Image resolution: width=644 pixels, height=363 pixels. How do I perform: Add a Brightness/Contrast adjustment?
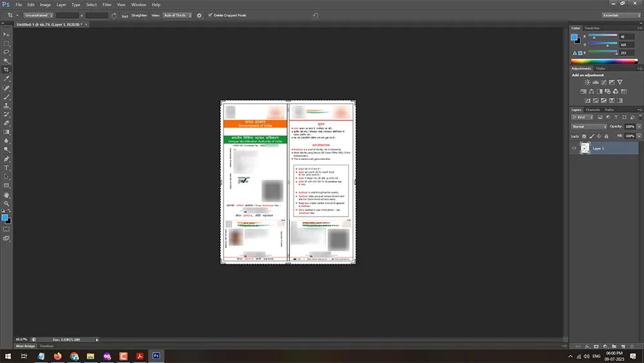587,83
